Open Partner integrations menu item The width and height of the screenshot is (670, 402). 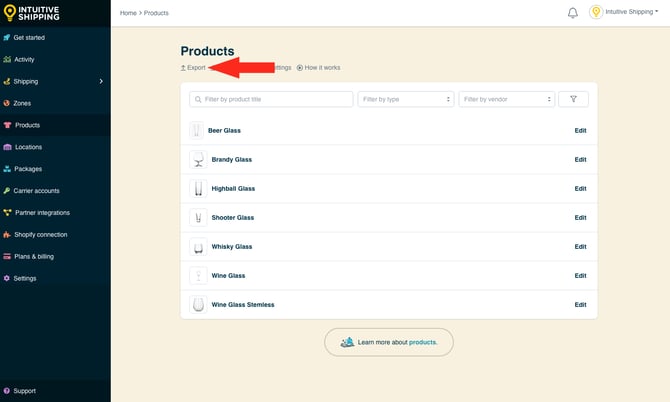[42, 212]
